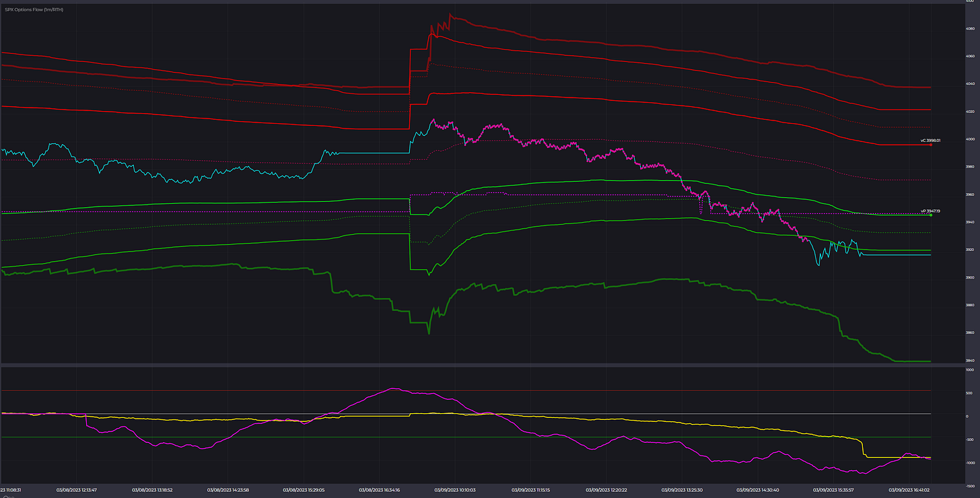The image size is (980, 498).
Task: Click the 03/08/2023 13:18:52 time label
Action: pos(153,490)
